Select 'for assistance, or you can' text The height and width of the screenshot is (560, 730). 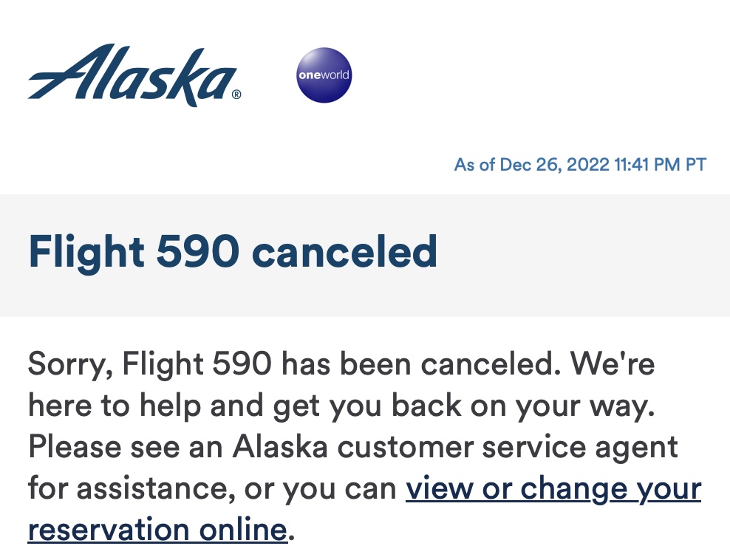pyautogui.click(x=212, y=488)
